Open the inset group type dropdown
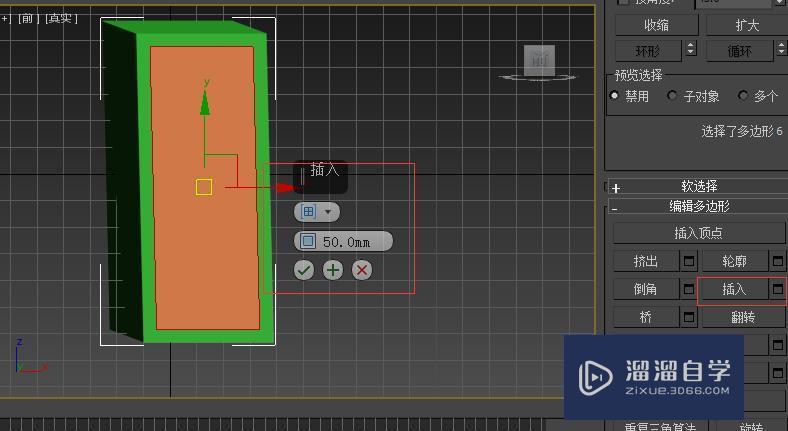788x431 pixels. 317,212
